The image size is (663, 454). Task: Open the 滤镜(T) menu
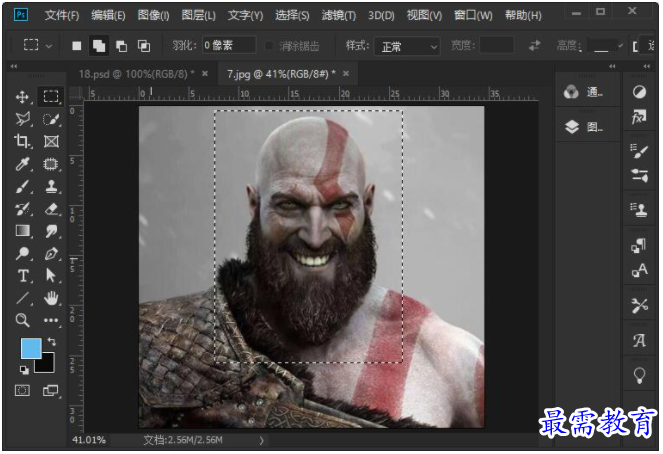[x=339, y=16]
